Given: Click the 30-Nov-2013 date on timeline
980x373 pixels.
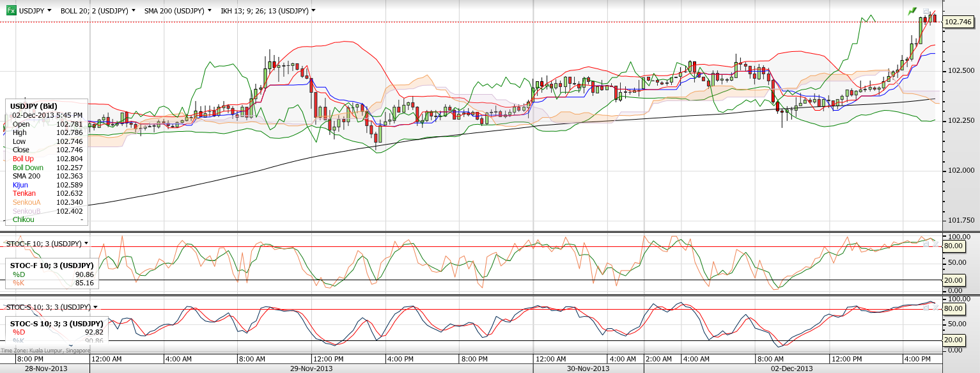Looking at the screenshot, I should tap(588, 369).
